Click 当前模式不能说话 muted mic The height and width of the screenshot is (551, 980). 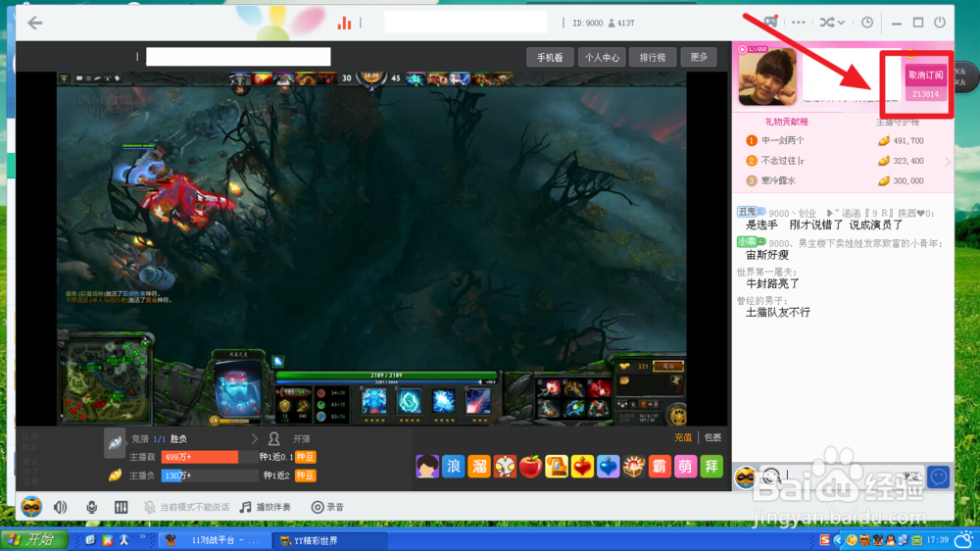[x=187, y=507]
